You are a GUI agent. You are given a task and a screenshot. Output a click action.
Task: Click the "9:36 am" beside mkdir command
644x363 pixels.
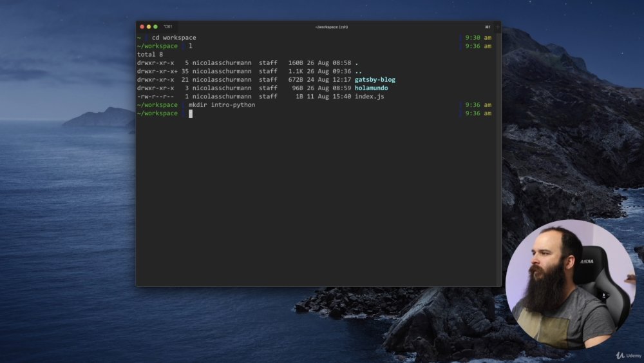pyautogui.click(x=478, y=105)
